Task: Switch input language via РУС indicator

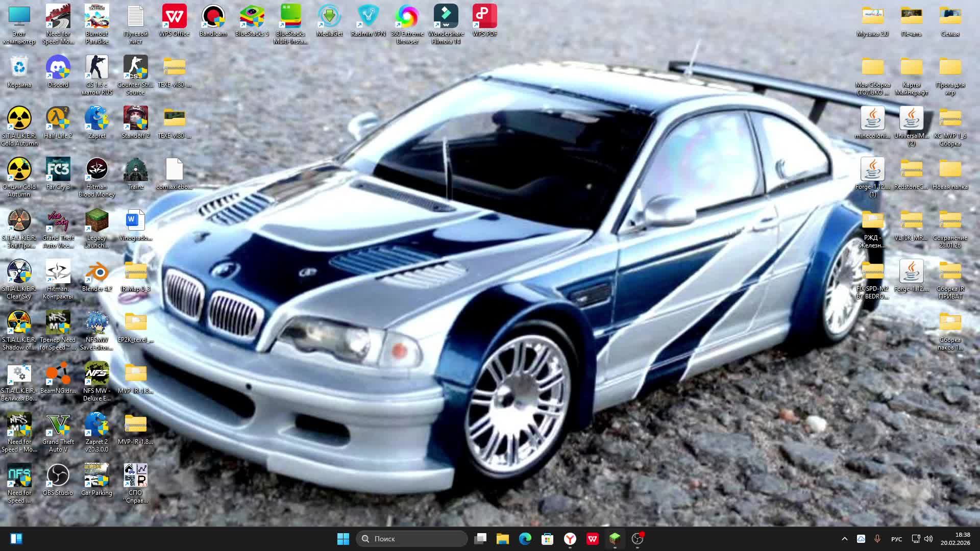Action: [x=896, y=539]
